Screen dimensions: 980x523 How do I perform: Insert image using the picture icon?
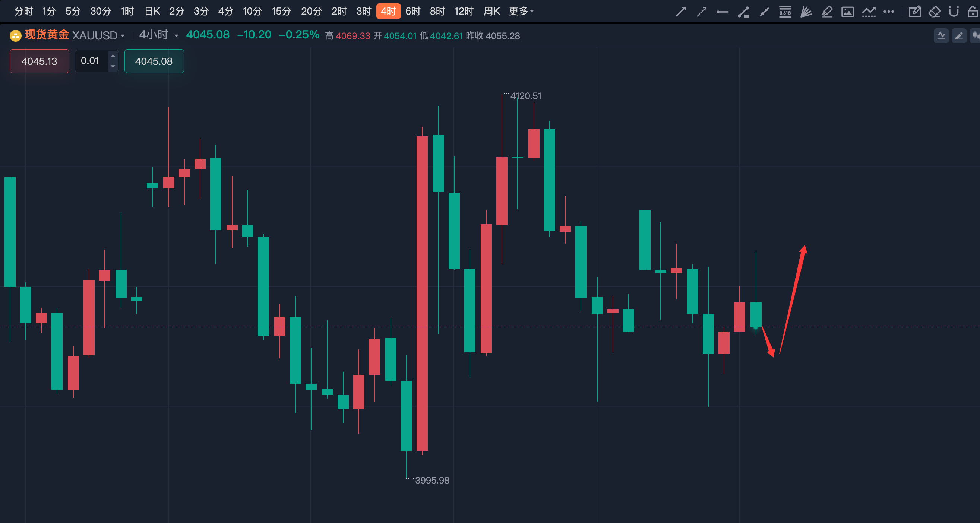pyautogui.click(x=847, y=12)
